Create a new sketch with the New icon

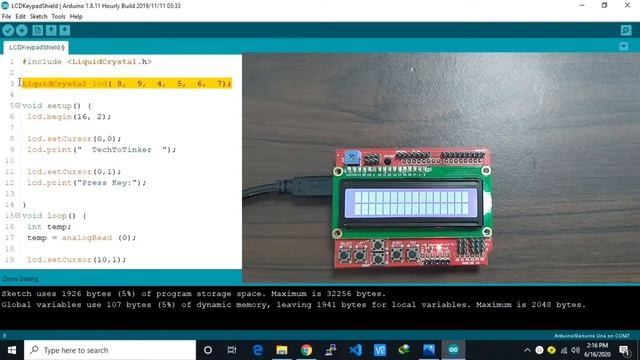coord(38,30)
